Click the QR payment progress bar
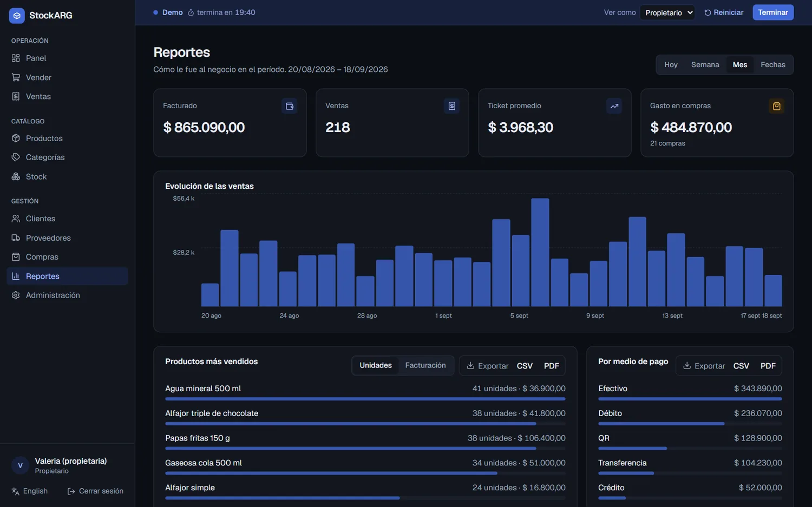Viewport: 812px width, 507px height. point(690,449)
